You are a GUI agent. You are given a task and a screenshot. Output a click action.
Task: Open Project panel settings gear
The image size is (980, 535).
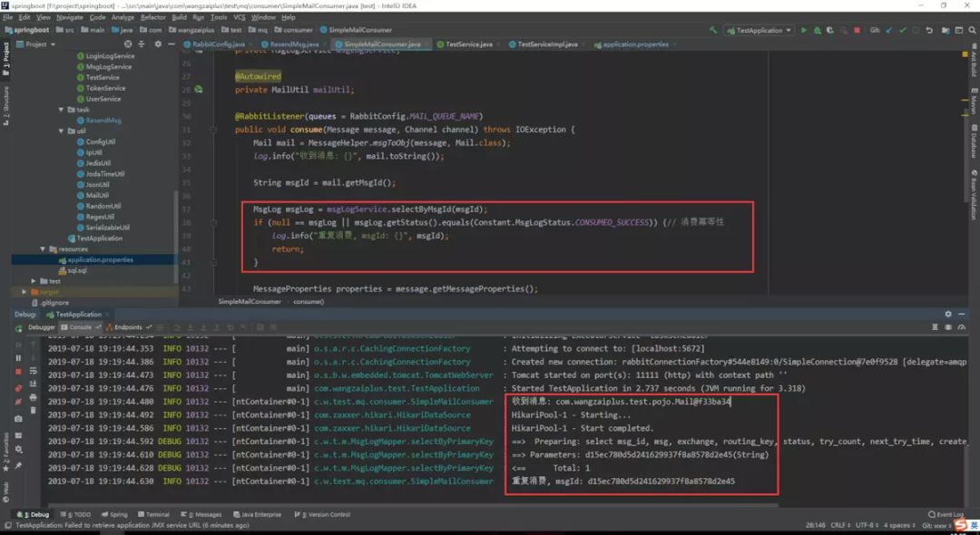(157, 44)
